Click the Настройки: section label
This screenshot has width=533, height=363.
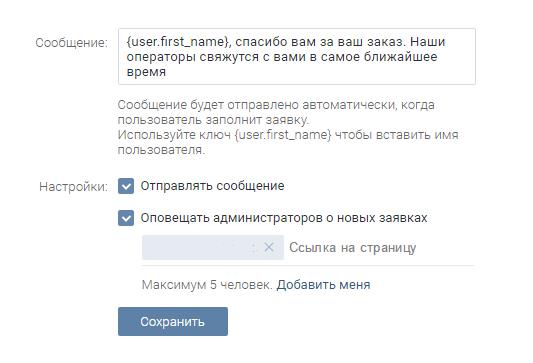pyautogui.click(x=73, y=187)
